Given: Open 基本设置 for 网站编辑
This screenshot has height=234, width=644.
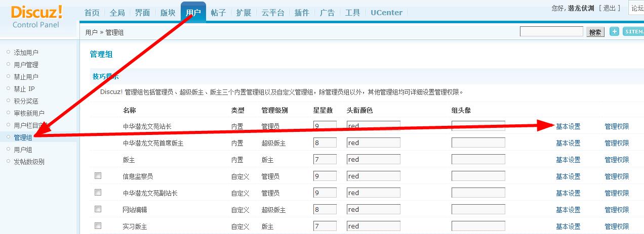Looking at the screenshot, I should 568,210.
